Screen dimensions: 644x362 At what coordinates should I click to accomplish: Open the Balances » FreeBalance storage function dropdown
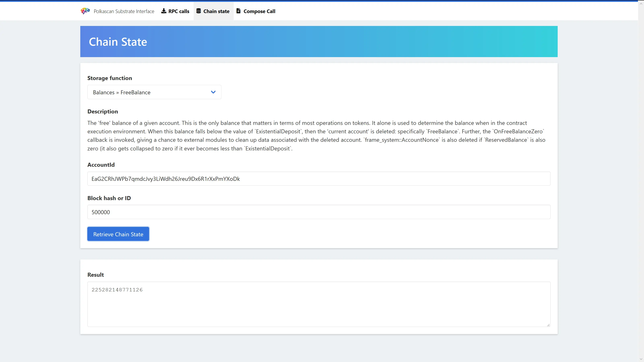(150, 92)
